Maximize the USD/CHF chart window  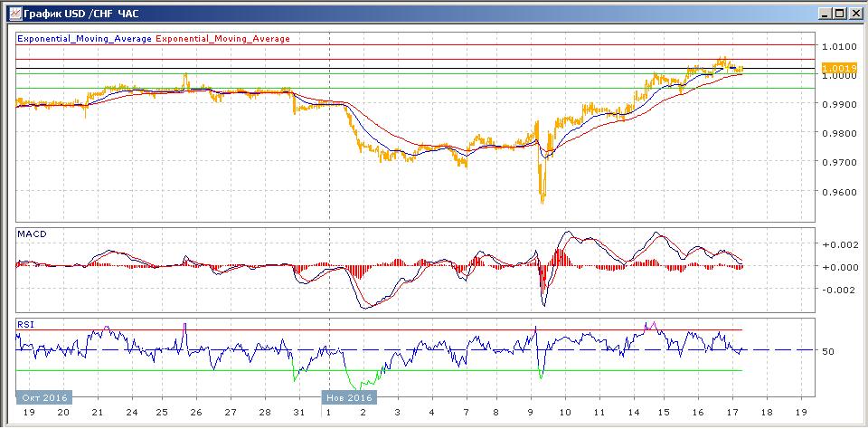point(839,14)
